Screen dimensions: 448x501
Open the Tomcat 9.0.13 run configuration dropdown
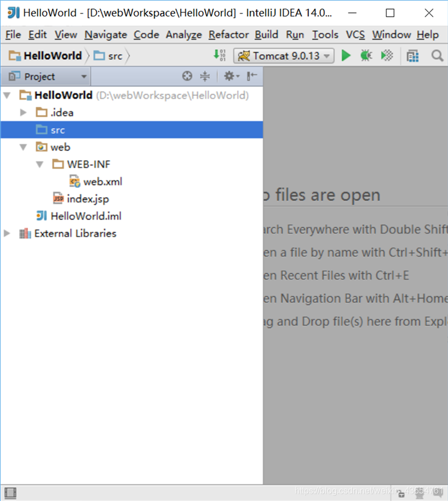point(284,56)
